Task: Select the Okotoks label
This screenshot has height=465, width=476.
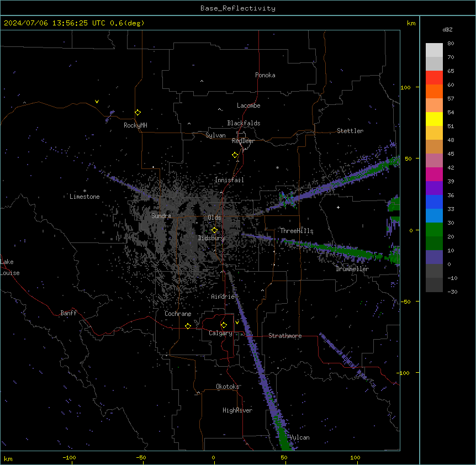Action: [x=228, y=387]
